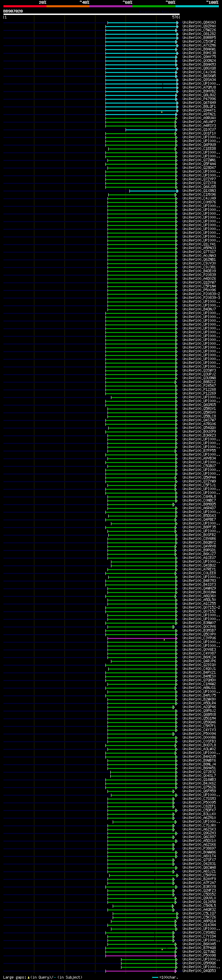The height and width of the screenshot is (980, 222).
Task: Pick hit label UniRef100_Q8L8U2
Action: coord(199,95)
